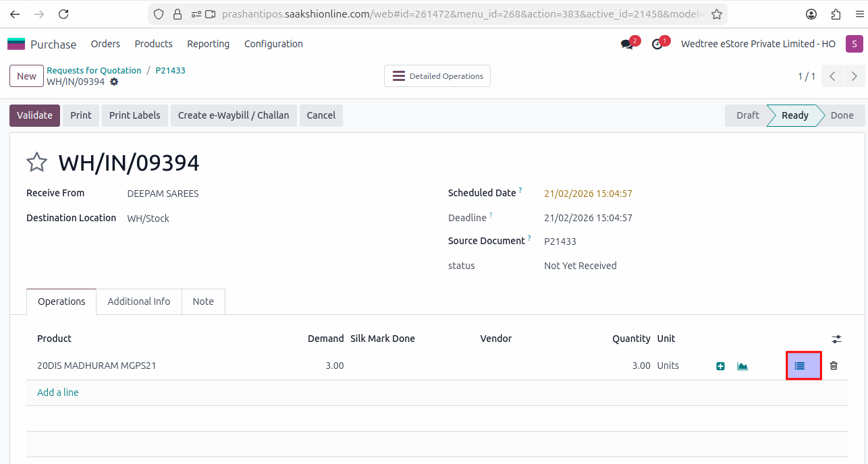The width and height of the screenshot is (868, 464).
Task: Click Add a line link
Action: pos(58,393)
